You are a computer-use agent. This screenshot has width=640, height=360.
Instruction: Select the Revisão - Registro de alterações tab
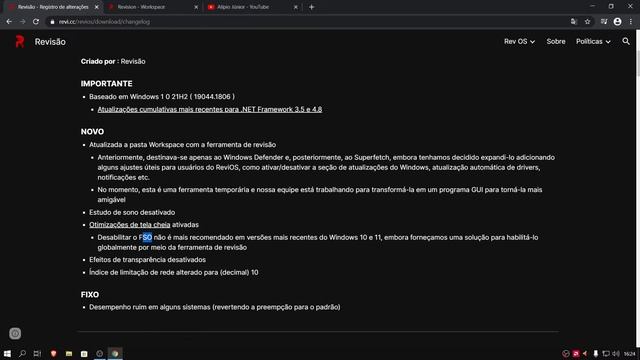53,7
